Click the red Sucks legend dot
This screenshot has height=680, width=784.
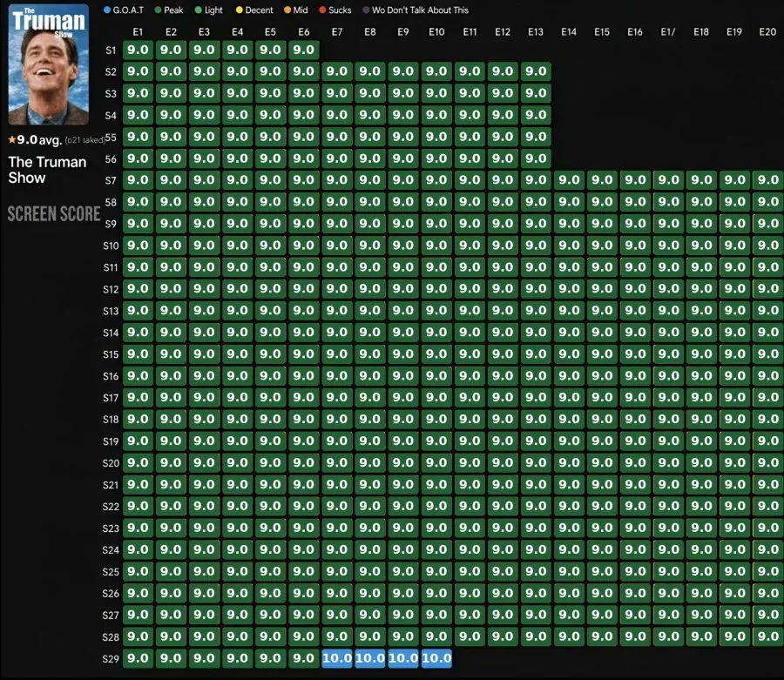322,10
